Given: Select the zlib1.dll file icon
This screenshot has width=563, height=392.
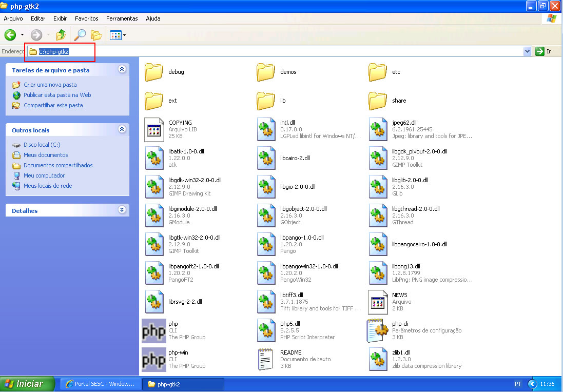Looking at the screenshot, I should (378, 359).
